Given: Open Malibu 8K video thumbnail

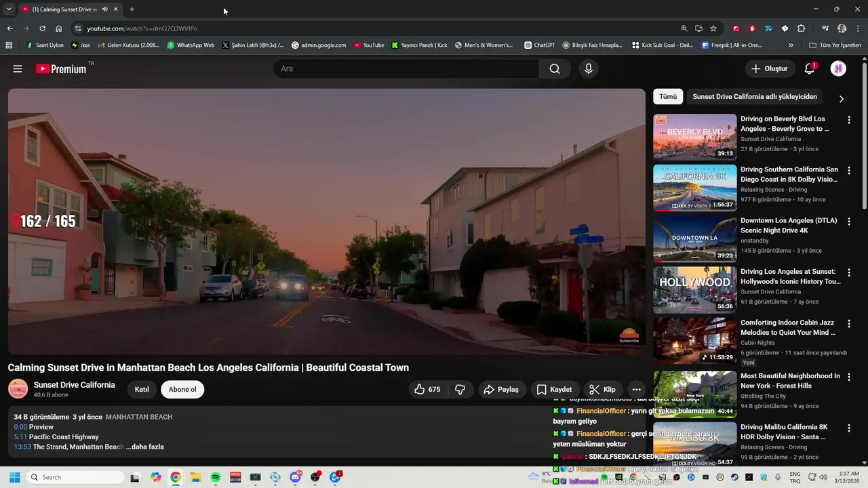Looking at the screenshot, I should coord(694,445).
